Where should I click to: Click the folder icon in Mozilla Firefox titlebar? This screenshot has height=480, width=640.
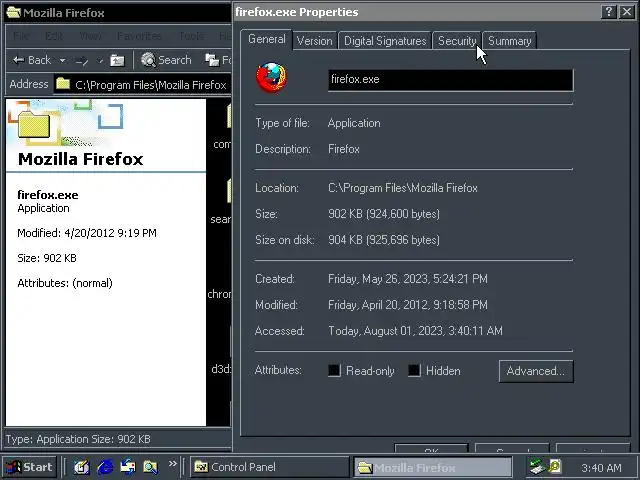tap(13, 12)
